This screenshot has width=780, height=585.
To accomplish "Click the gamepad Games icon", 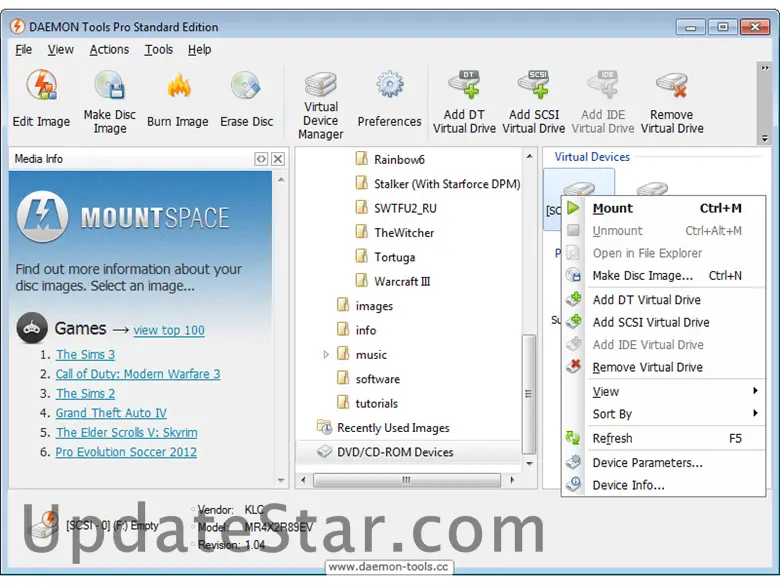I will [32, 328].
